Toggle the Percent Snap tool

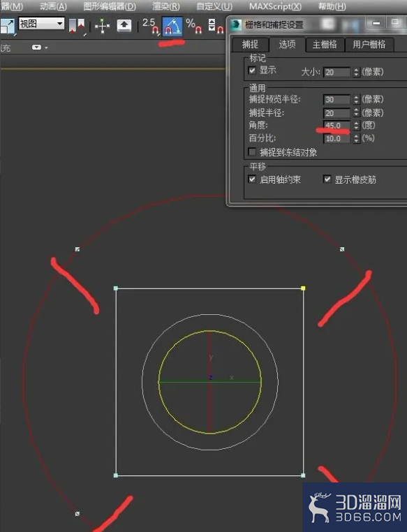point(194,27)
